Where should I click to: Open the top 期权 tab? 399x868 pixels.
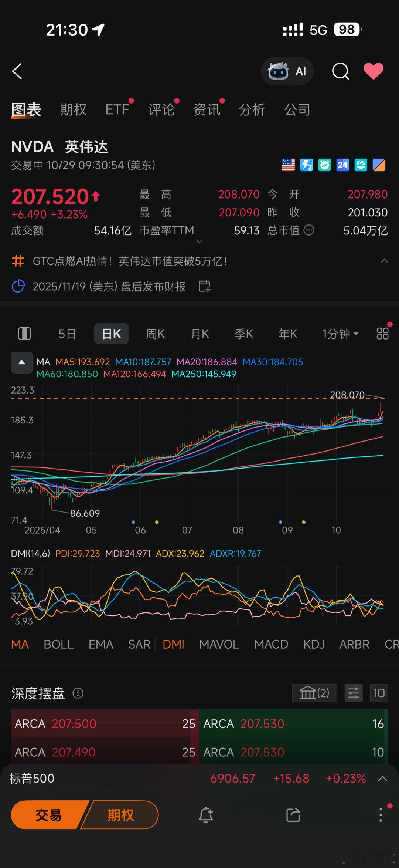(x=73, y=110)
